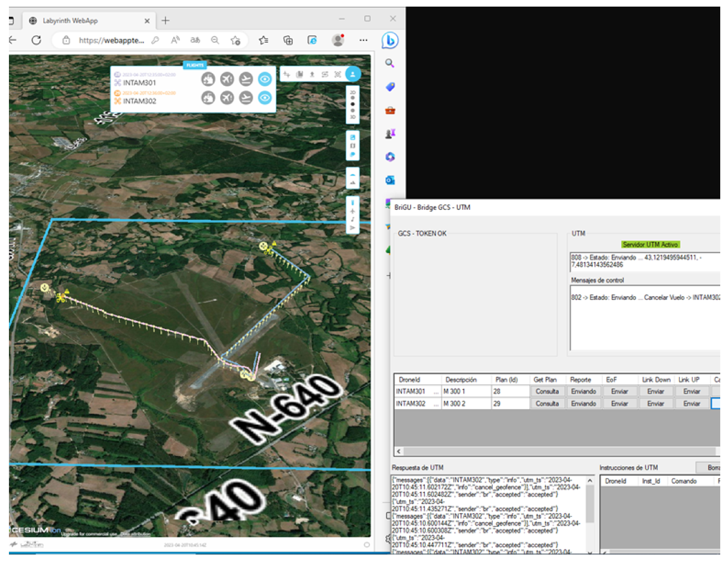The image size is (728, 565).
Task: Refresh the Labyrinth WebApp page
Action: point(36,40)
